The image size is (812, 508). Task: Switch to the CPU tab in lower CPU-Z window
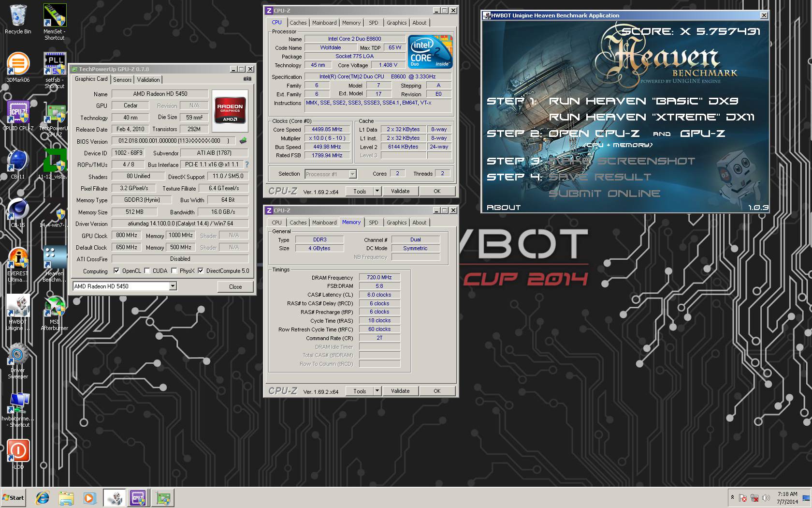276,223
